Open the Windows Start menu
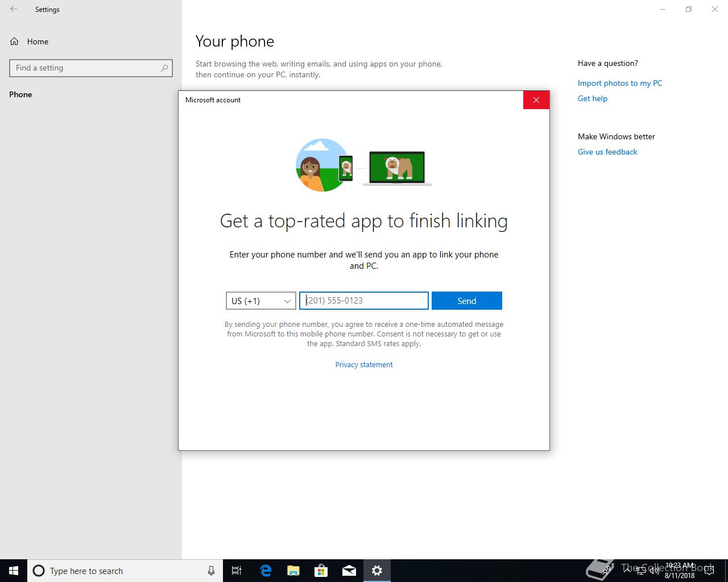Image resolution: width=728 pixels, height=582 pixels. tap(14, 571)
